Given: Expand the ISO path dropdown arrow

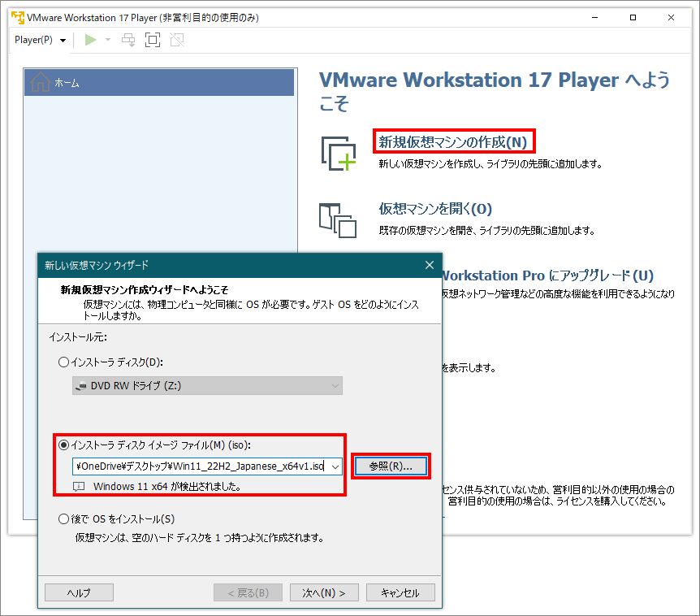Looking at the screenshot, I should pos(335,466).
